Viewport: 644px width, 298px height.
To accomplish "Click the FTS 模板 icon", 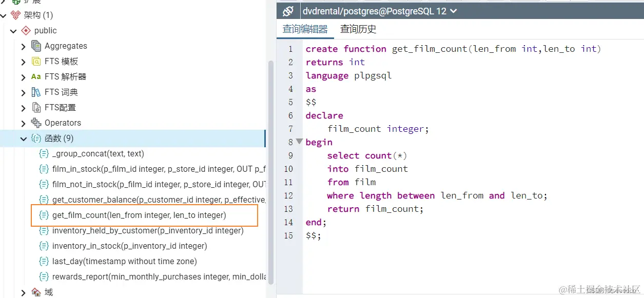I will point(36,62).
